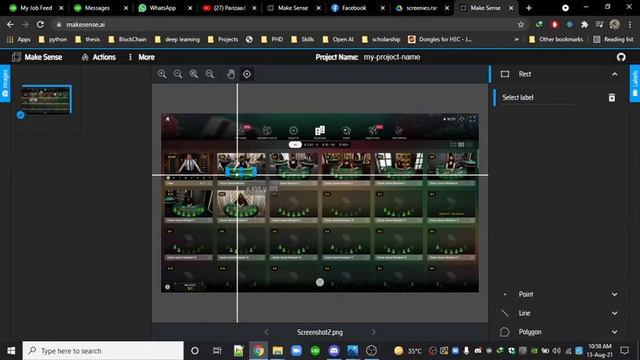Go to the previous image arrow

pyautogui.click(x=267, y=332)
